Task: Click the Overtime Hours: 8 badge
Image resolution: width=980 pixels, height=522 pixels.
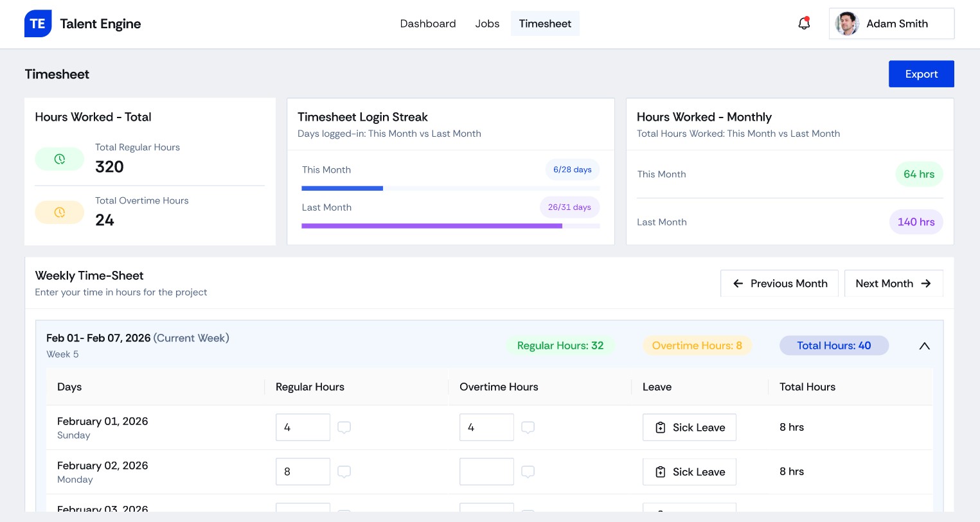Action: pyautogui.click(x=697, y=345)
